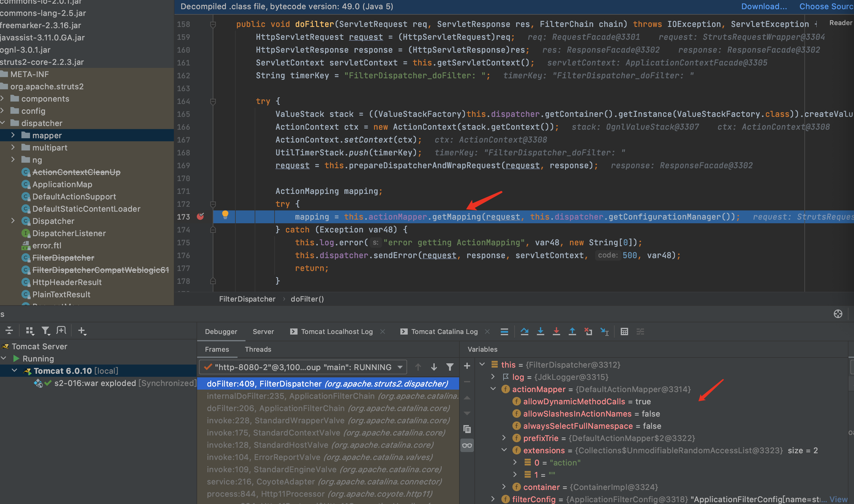Image resolution: width=854 pixels, height=504 pixels.
Task: Open the thread selector dropdown http-8080-2
Action: tap(303, 367)
